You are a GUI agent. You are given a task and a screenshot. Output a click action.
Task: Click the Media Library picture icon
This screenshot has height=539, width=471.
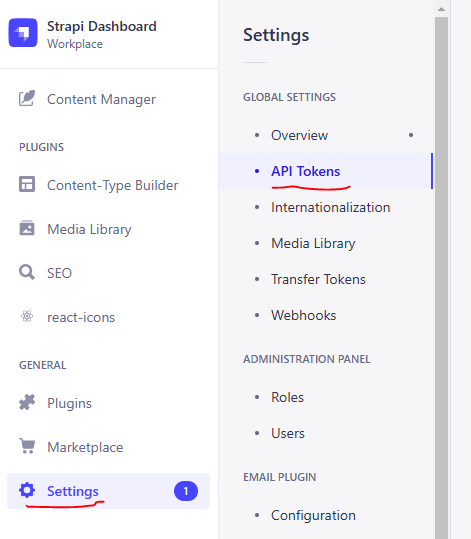click(27, 228)
